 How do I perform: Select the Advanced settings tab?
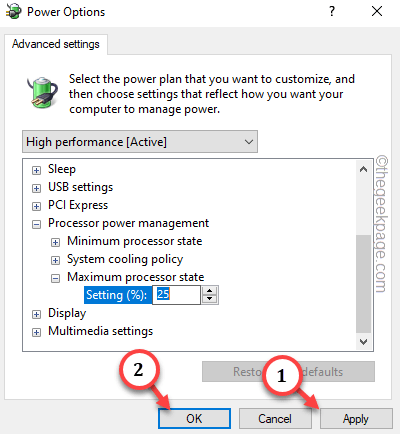click(x=56, y=44)
